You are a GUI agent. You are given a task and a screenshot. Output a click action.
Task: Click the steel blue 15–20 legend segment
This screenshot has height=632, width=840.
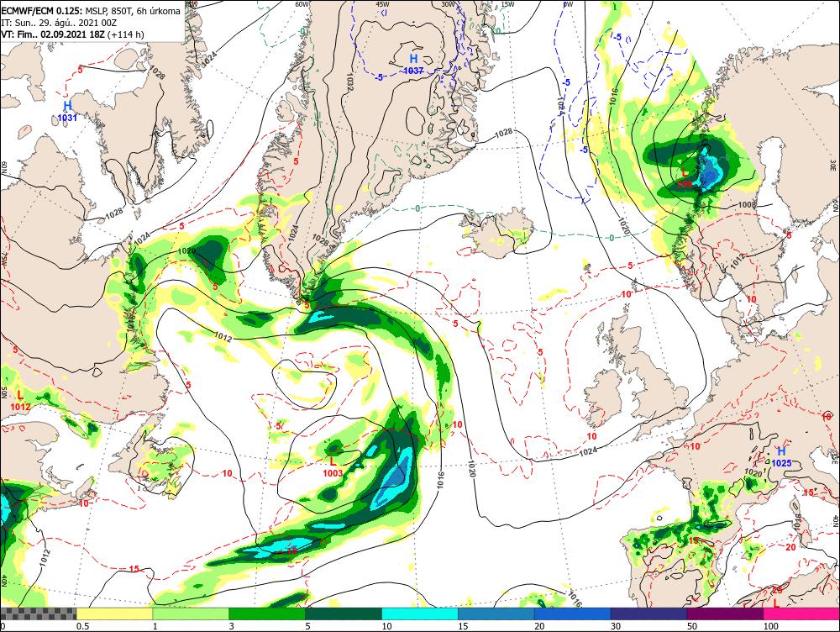pyautogui.click(x=496, y=614)
